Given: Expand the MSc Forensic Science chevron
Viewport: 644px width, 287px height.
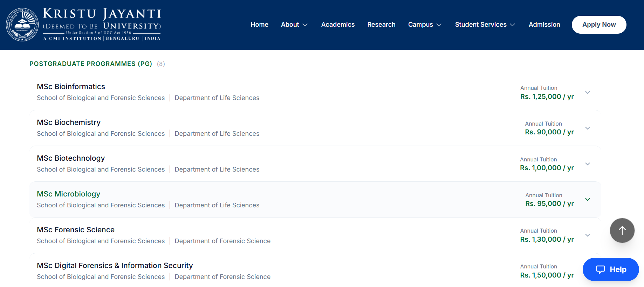Looking at the screenshot, I should 588,235.
